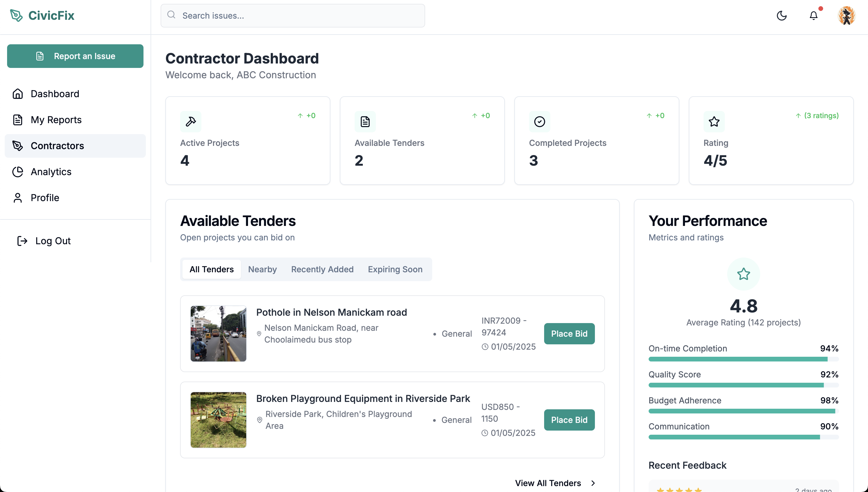Click the Log Out icon
This screenshot has width=868, height=492.
(x=22, y=241)
